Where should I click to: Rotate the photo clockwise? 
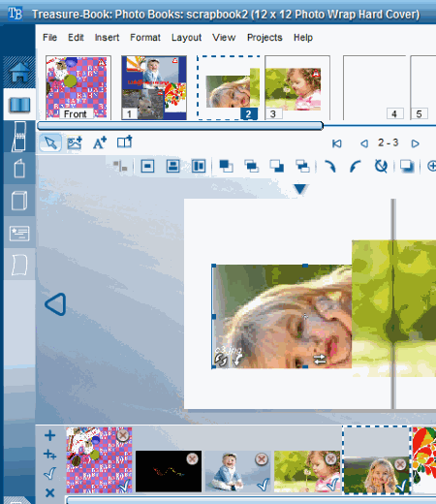point(330,167)
